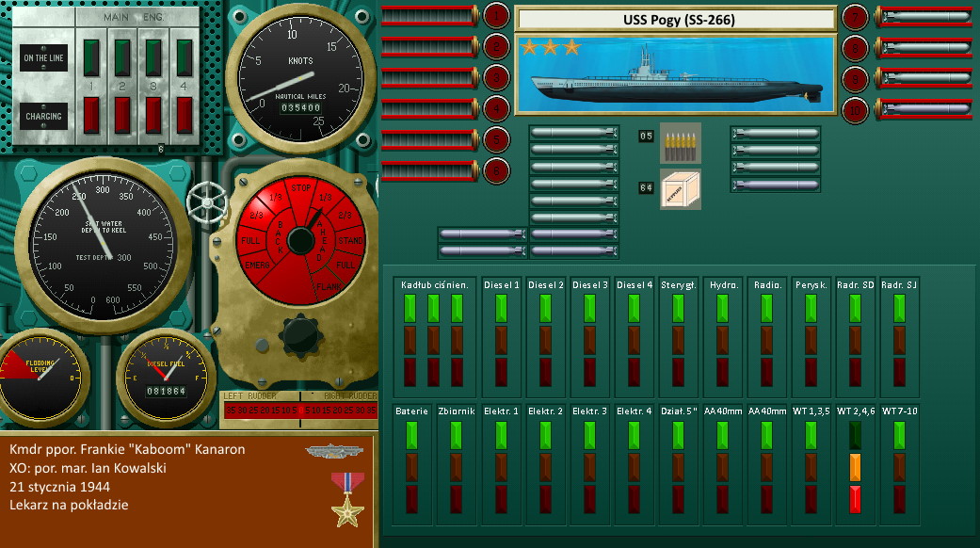Viewport: 980px width, 548px height.
Task: Click the orange WT 2,4,6 damage light
Action: (855, 466)
